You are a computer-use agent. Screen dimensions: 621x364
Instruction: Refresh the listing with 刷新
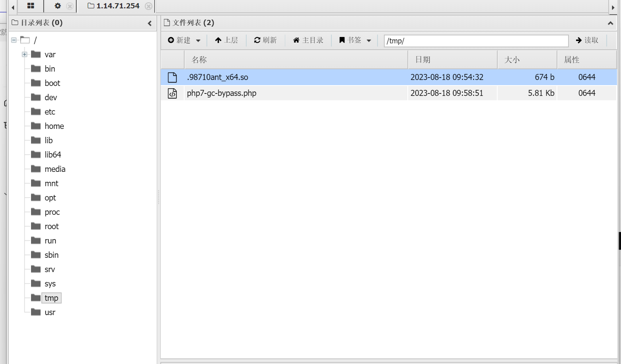[x=265, y=40]
